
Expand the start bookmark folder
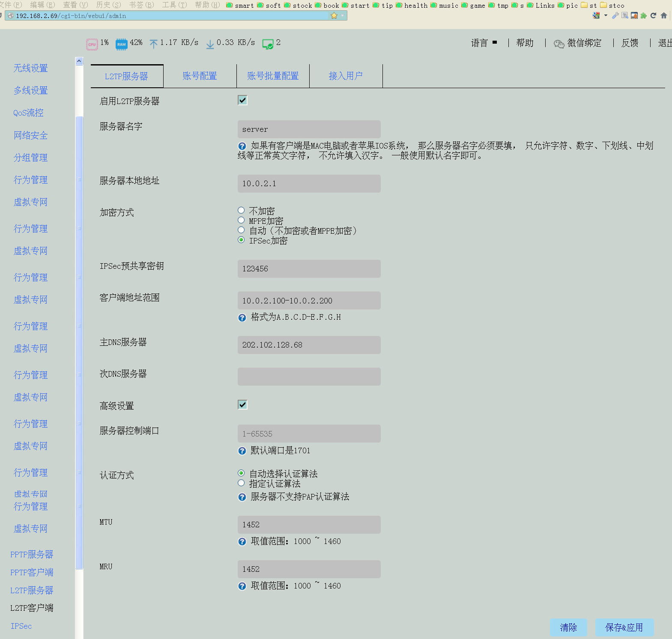point(355,5)
